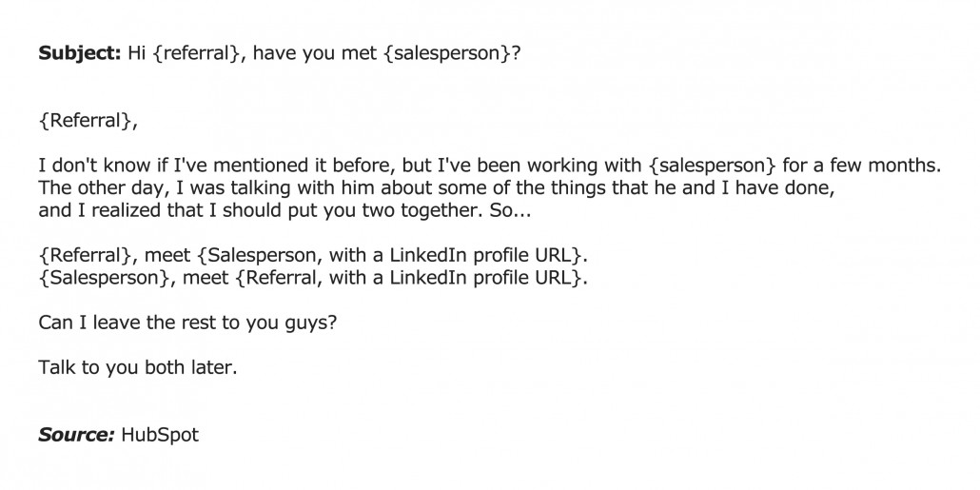Click "for a few months." phrase
Image resolution: width=980 pixels, height=490 pixels.
[x=862, y=166]
